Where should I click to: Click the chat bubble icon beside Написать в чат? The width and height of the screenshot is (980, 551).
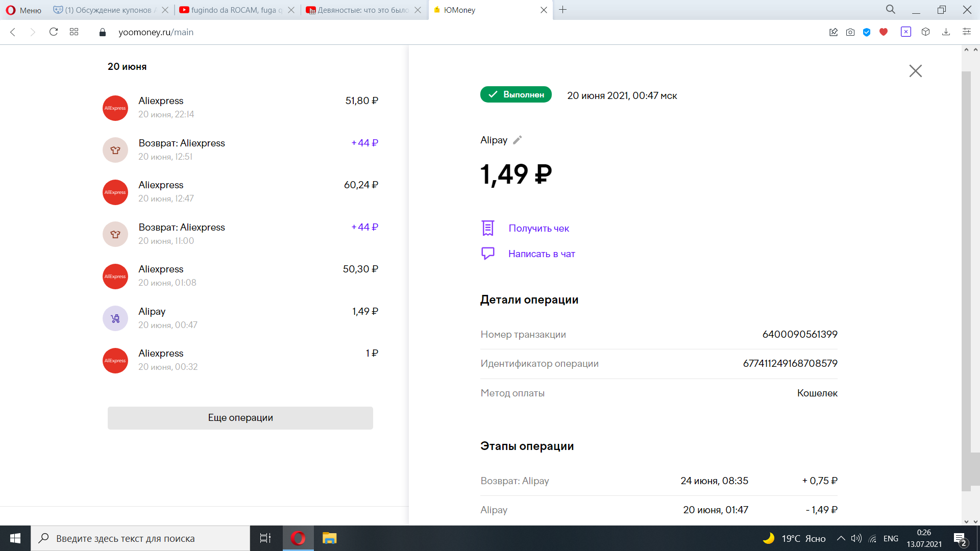pyautogui.click(x=488, y=254)
